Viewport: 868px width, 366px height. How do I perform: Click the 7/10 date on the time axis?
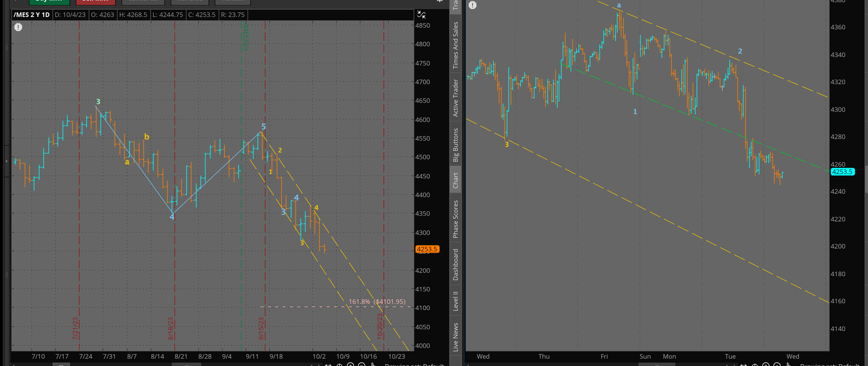[38, 356]
